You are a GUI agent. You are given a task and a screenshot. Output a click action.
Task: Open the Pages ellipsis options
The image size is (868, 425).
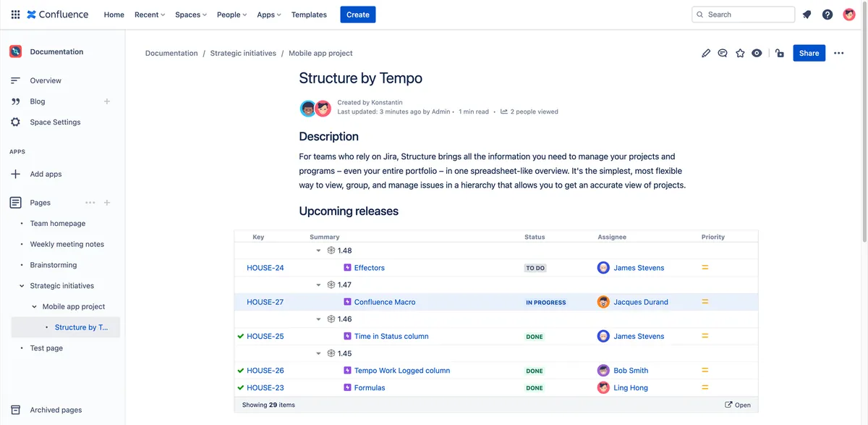90,203
